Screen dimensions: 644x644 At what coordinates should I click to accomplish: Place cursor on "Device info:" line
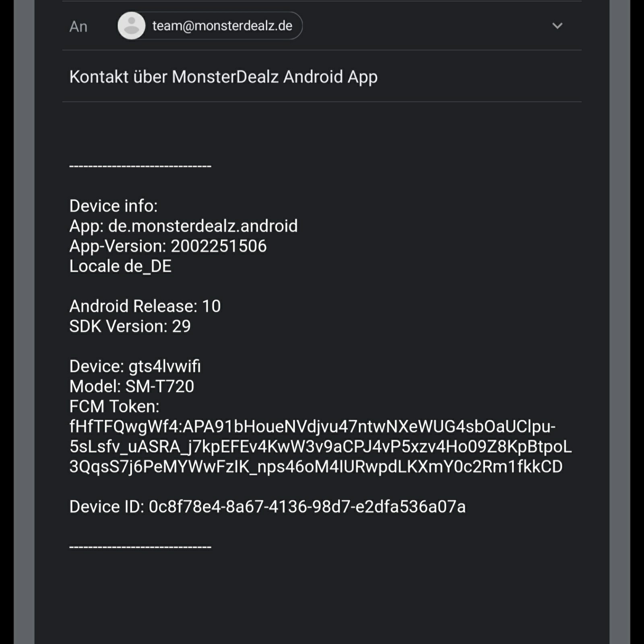(114, 206)
